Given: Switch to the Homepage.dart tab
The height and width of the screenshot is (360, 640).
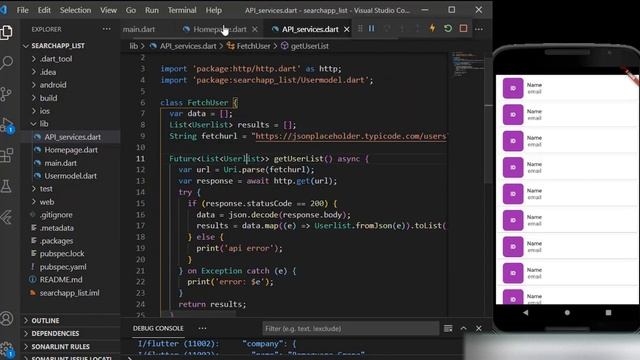Looking at the screenshot, I should click(220, 29).
